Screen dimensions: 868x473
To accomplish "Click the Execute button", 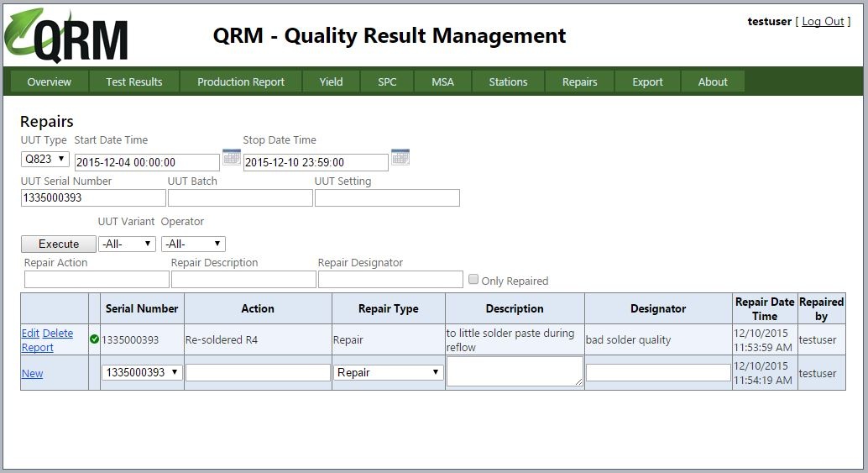I will [x=59, y=244].
